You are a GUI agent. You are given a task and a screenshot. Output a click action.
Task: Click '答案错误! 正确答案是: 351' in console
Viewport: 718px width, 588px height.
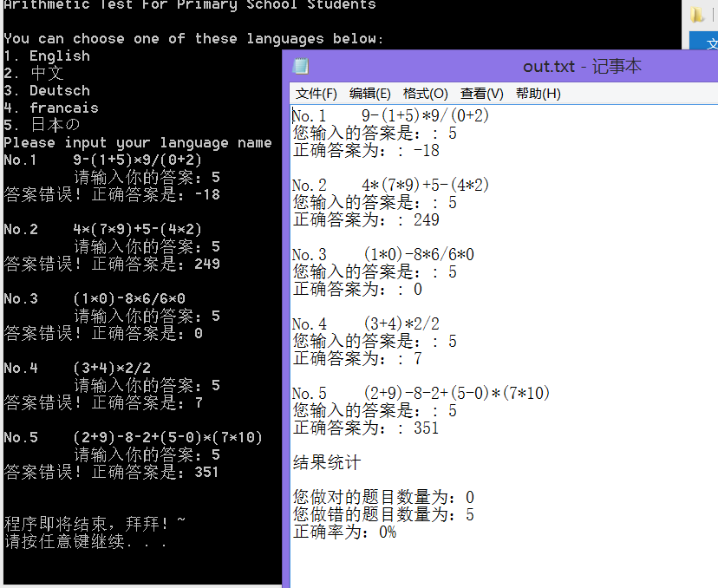(x=111, y=472)
